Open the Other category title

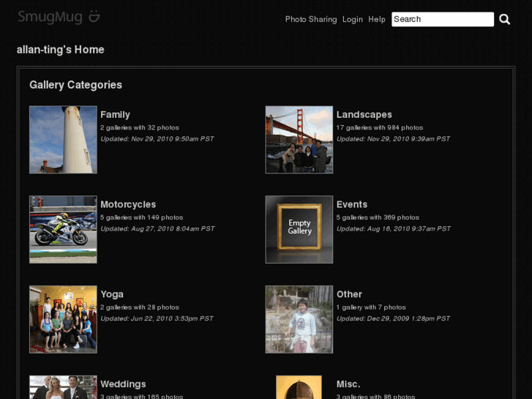coord(349,294)
